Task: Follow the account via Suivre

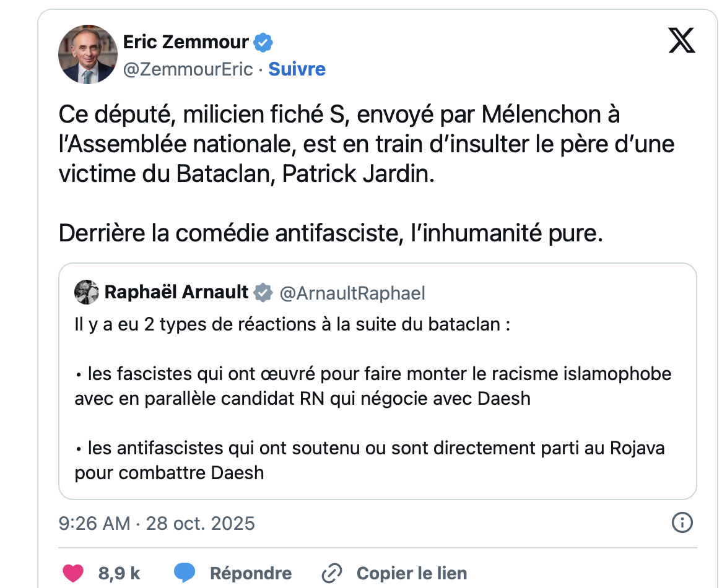Action: (297, 69)
